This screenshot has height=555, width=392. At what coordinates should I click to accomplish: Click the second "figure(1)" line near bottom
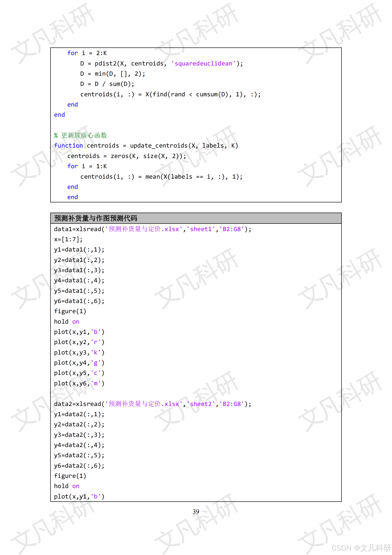click(70, 476)
